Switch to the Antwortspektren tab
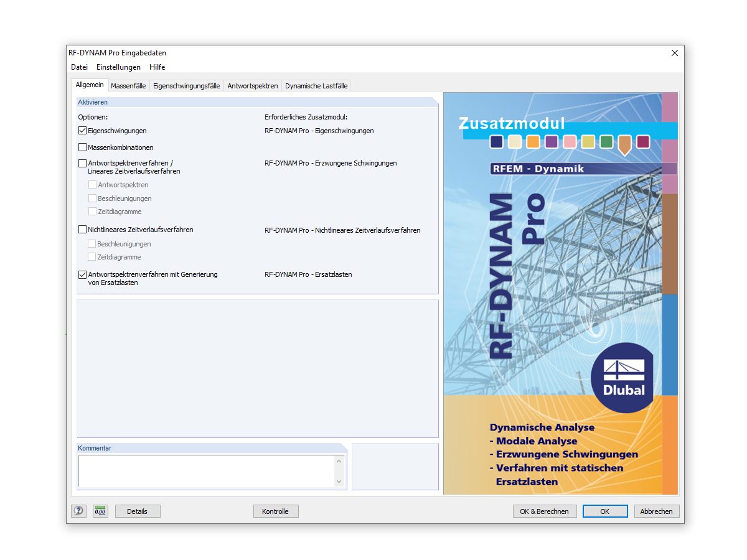Viewport: 747px width, 560px height. tap(253, 86)
